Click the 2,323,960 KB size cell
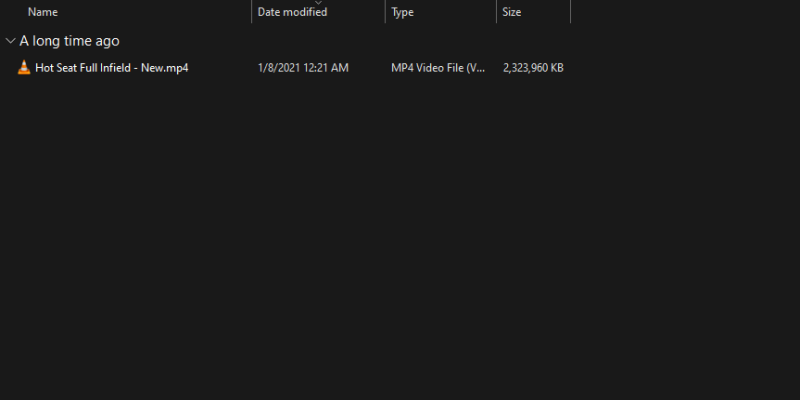Image resolution: width=800 pixels, height=400 pixels. [533, 68]
